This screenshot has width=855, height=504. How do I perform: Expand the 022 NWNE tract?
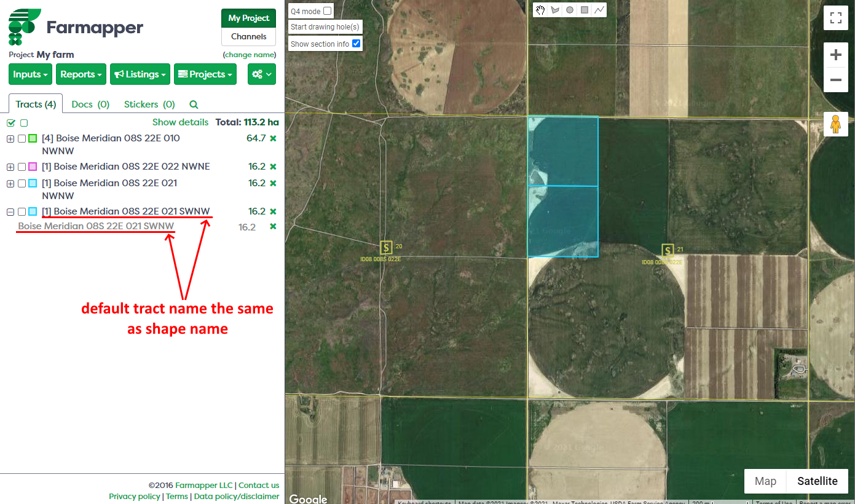(10, 167)
